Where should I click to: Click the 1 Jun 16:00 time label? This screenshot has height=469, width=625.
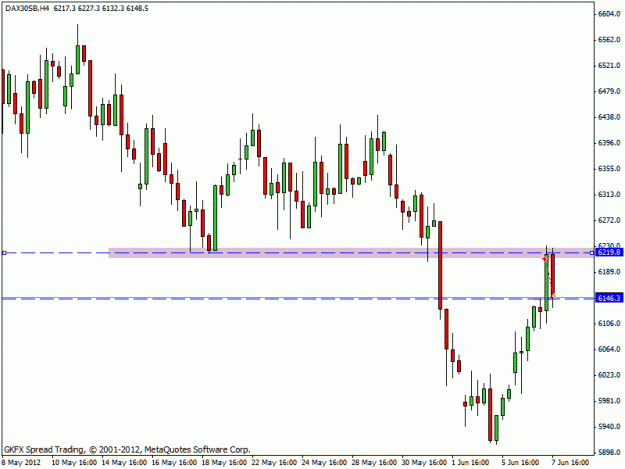click(471, 462)
